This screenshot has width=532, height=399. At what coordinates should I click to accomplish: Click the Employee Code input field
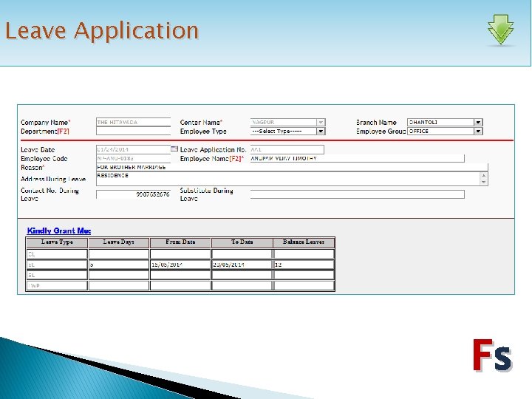(x=133, y=158)
